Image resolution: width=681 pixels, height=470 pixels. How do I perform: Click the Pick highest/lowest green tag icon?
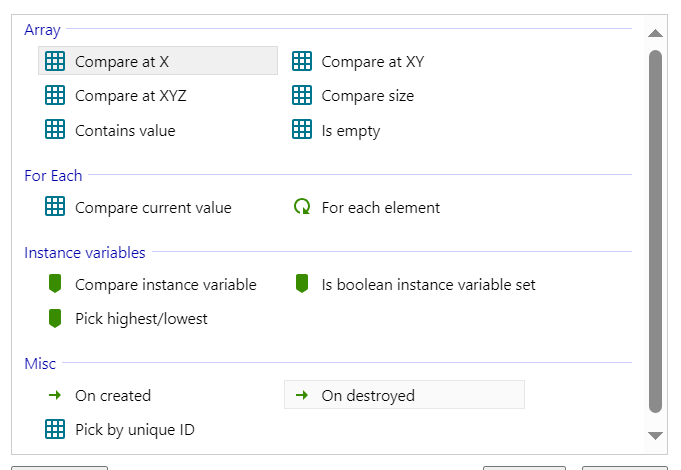click(x=55, y=318)
